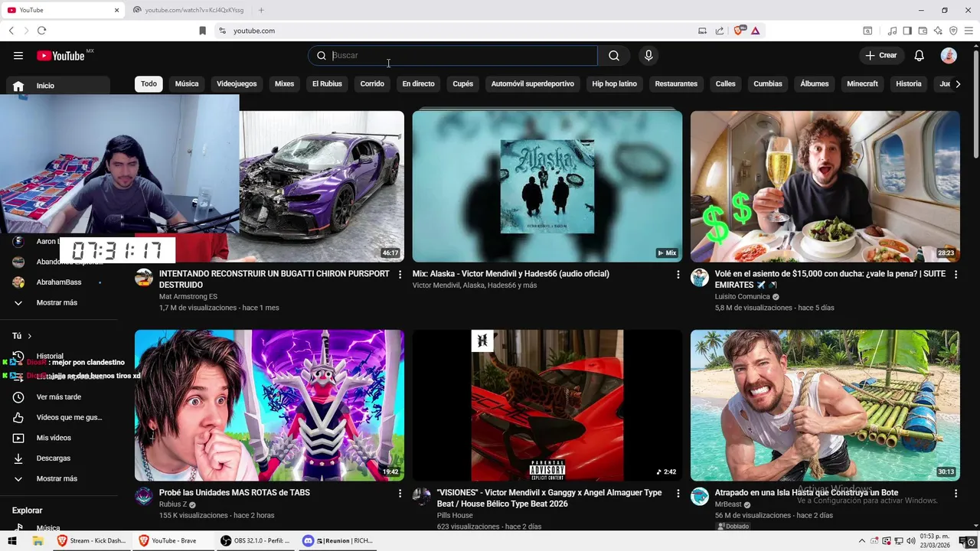Open the notifications bell
Viewport: 980px width, 551px height.
click(920, 55)
